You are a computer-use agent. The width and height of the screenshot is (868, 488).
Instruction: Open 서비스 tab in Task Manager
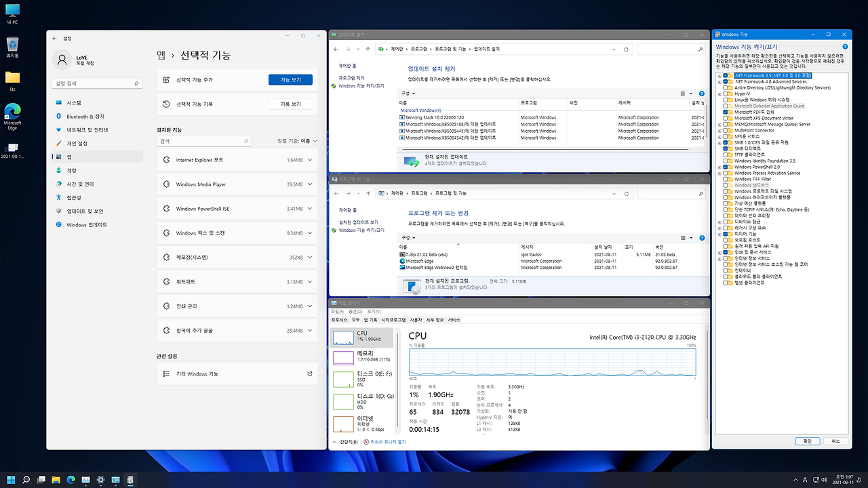click(454, 319)
